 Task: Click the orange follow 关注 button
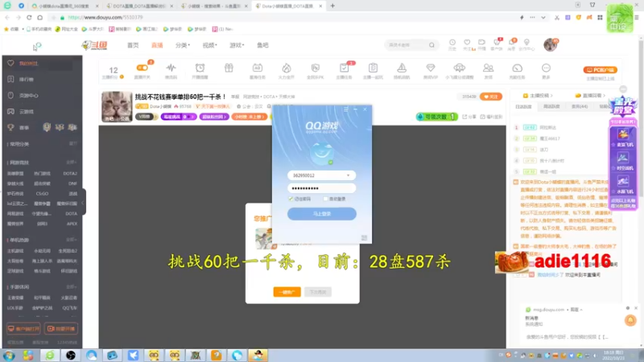click(x=491, y=97)
